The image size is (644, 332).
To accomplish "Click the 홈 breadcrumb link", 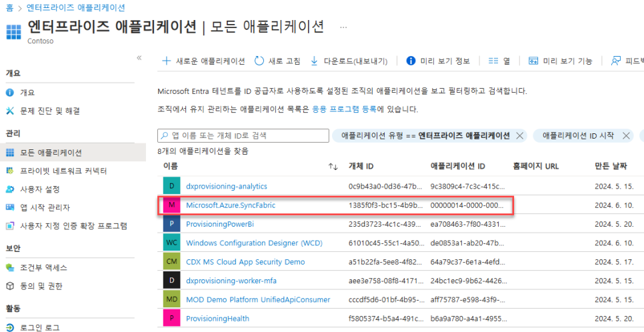I will [x=9, y=7].
